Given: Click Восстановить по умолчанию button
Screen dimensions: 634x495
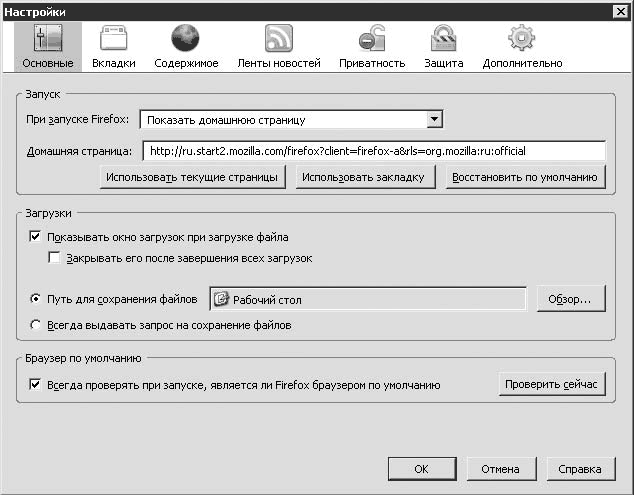Looking at the screenshot, I should (525, 178).
